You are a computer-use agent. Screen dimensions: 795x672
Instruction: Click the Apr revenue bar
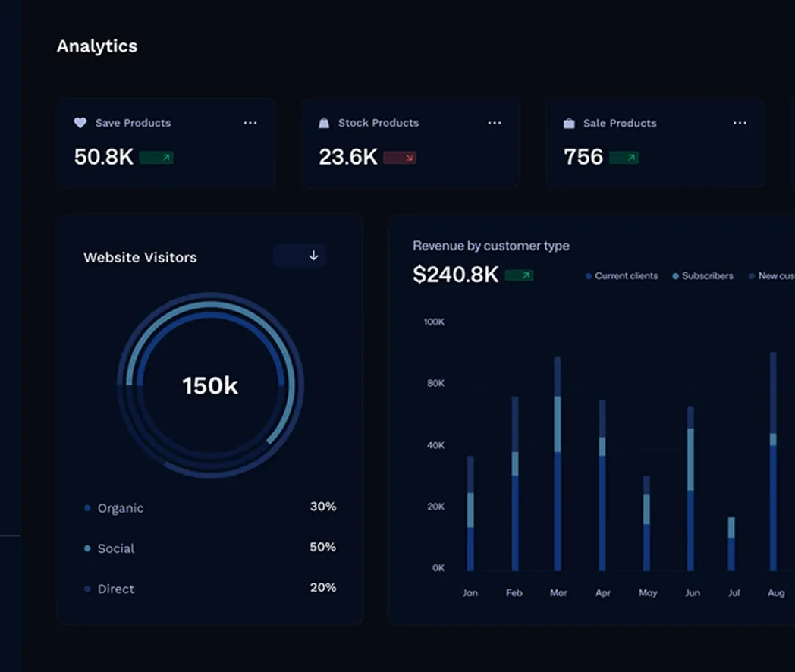point(602,485)
